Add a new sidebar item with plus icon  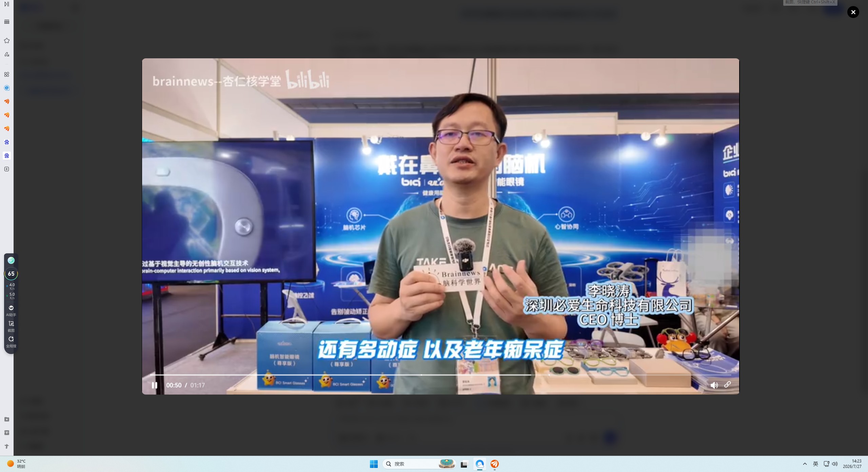7,169
